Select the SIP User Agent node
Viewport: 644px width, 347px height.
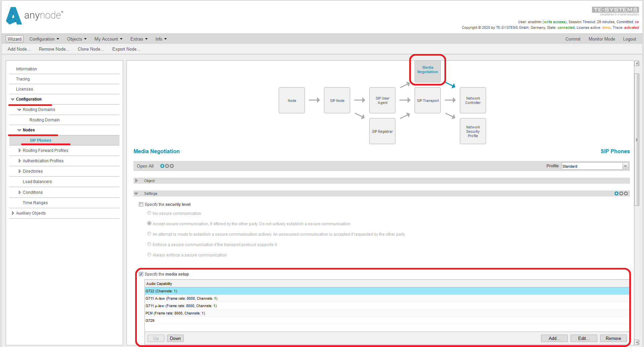point(382,101)
